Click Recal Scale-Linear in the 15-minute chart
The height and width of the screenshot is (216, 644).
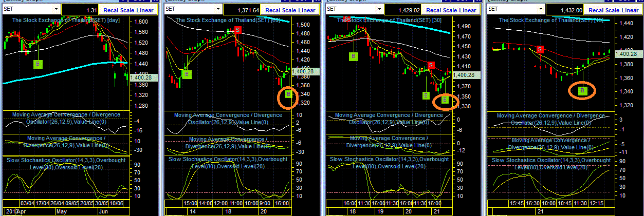point(612,10)
